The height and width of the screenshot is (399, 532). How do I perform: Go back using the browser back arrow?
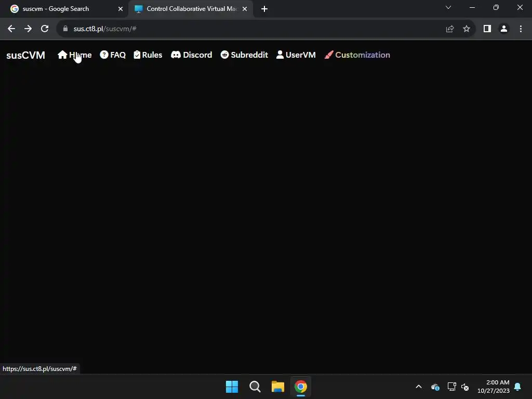click(x=11, y=29)
